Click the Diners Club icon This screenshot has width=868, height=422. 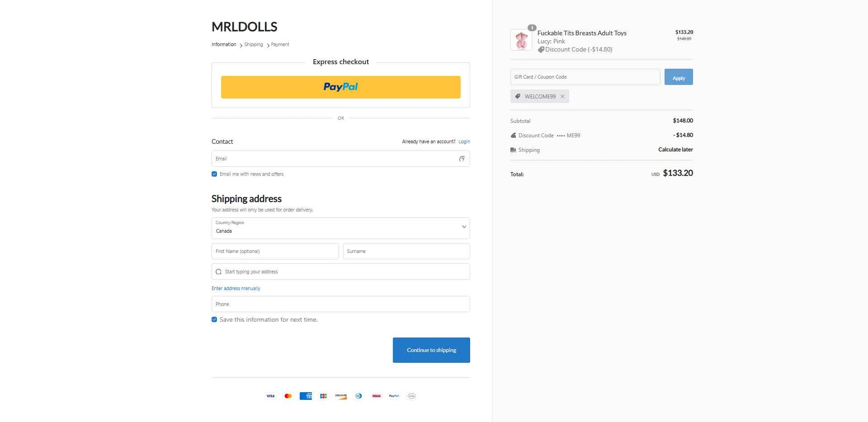(359, 396)
